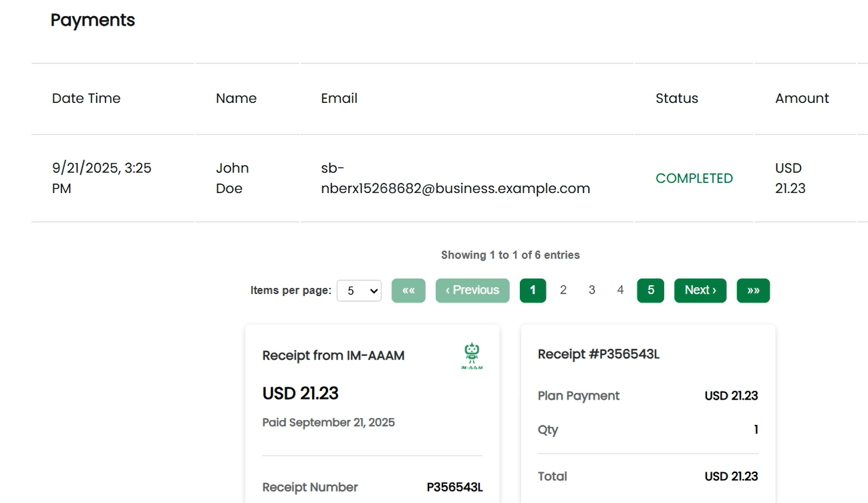Open the Items per page dropdown
868x503 pixels.
tap(359, 291)
